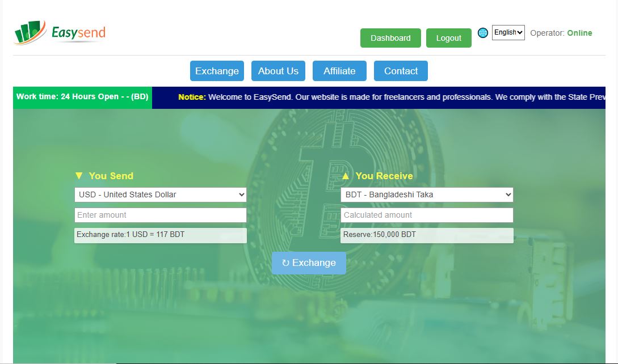Click the Exchange rate display box
The height and width of the screenshot is (364, 618).
coord(160,235)
